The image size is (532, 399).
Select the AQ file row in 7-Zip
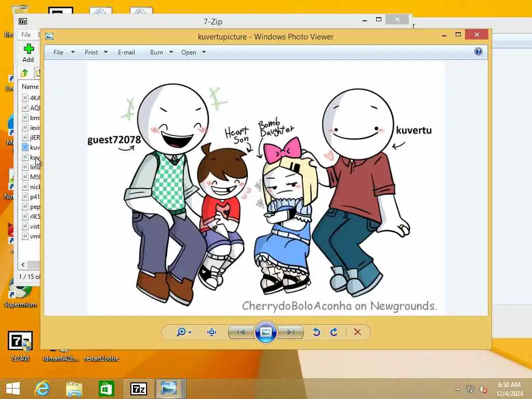click(31, 108)
